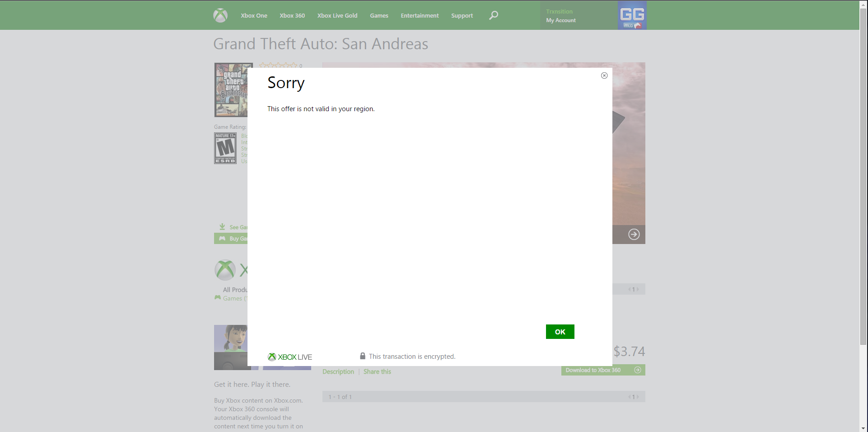
Task: Click the Games controller icon
Action: click(x=218, y=298)
